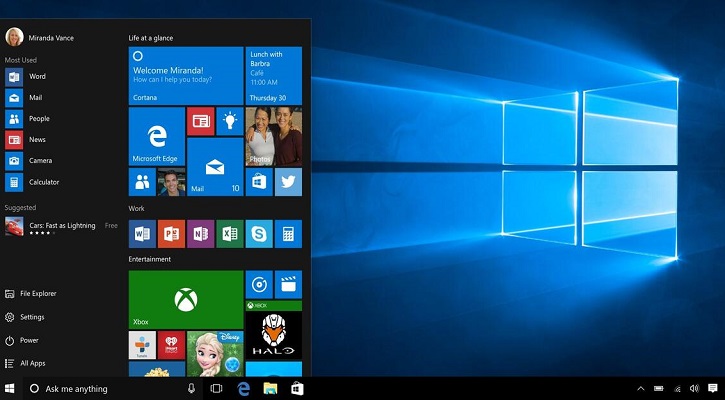Open the Microsoft Edge tile
Image resolution: width=725 pixels, height=400 pixels.
[x=157, y=136]
